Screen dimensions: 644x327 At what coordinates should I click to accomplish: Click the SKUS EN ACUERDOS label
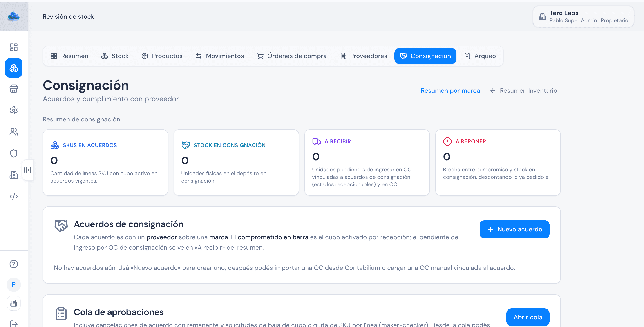click(90, 145)
